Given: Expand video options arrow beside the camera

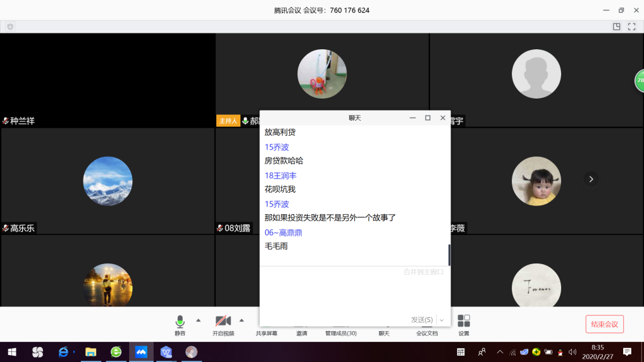Looking at the screenshot, I should point(242,320).
